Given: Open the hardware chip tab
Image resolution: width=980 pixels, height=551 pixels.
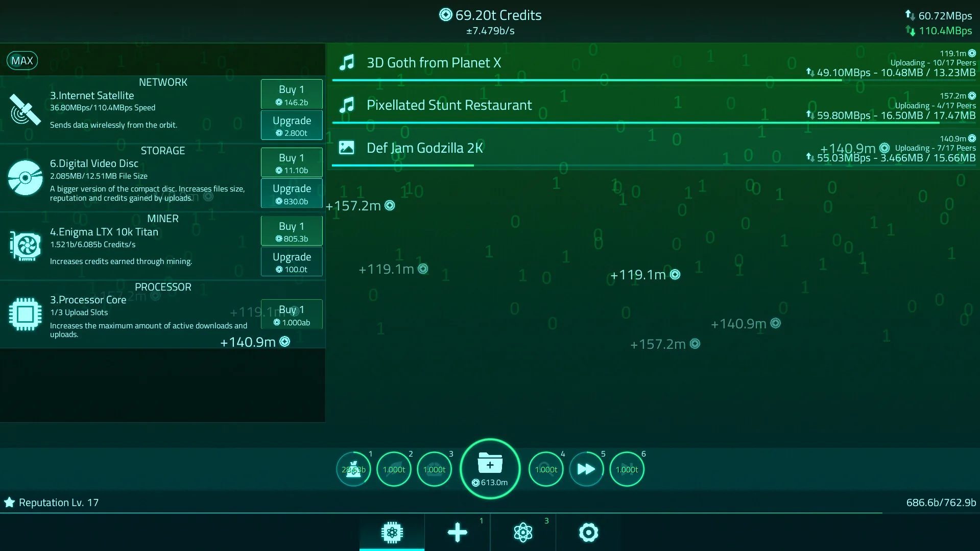Looking at the screenshot, I should click(392, 532).
